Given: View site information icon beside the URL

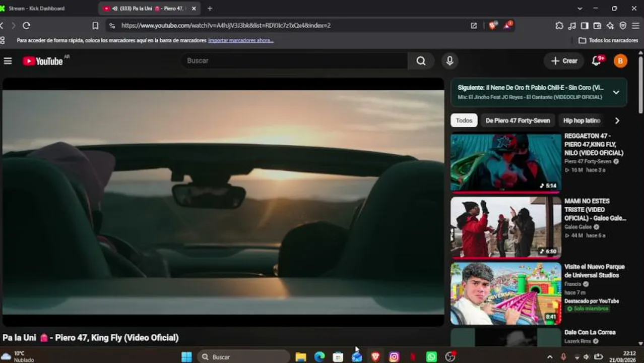Looking at the screenshot, I should pos(112,25).
